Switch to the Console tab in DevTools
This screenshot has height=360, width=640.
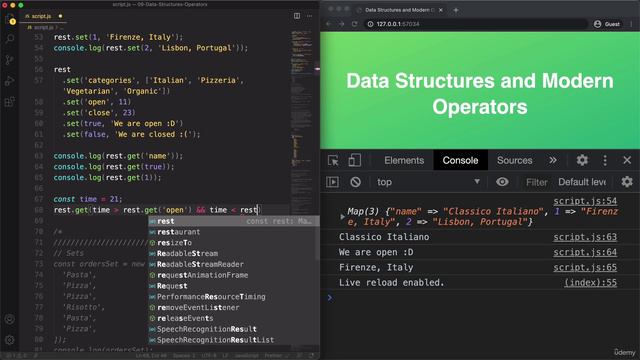click(x=460, y=160)
